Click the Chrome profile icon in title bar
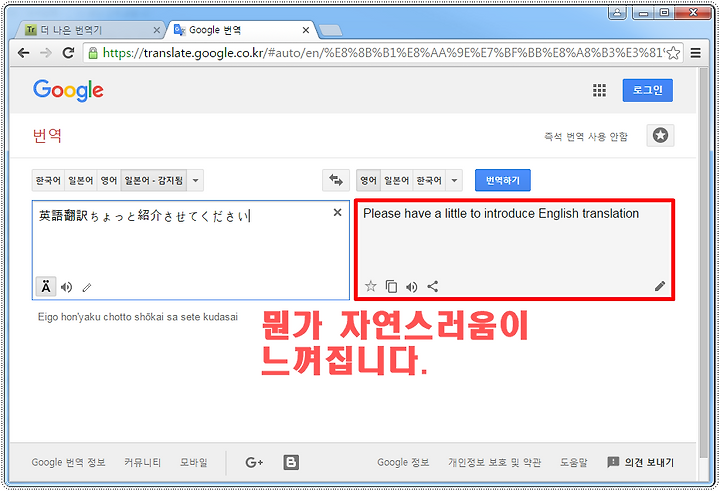The width and height of the screenshot is (720, 491). 618,13
